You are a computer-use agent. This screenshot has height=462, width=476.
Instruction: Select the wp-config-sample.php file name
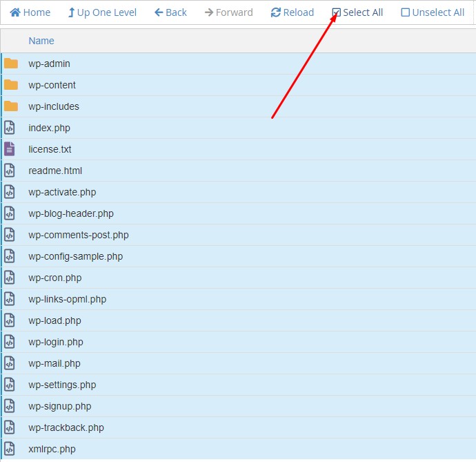tap(76, 256)
